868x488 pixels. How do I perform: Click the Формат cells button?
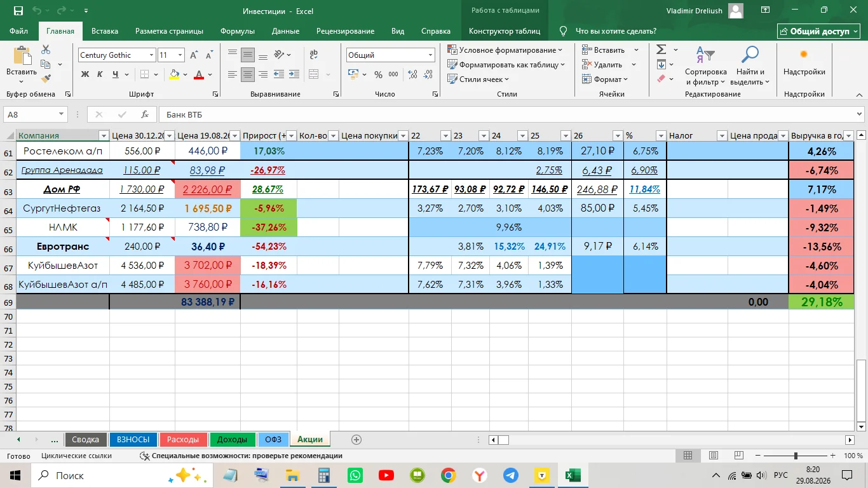click(605, 79)
